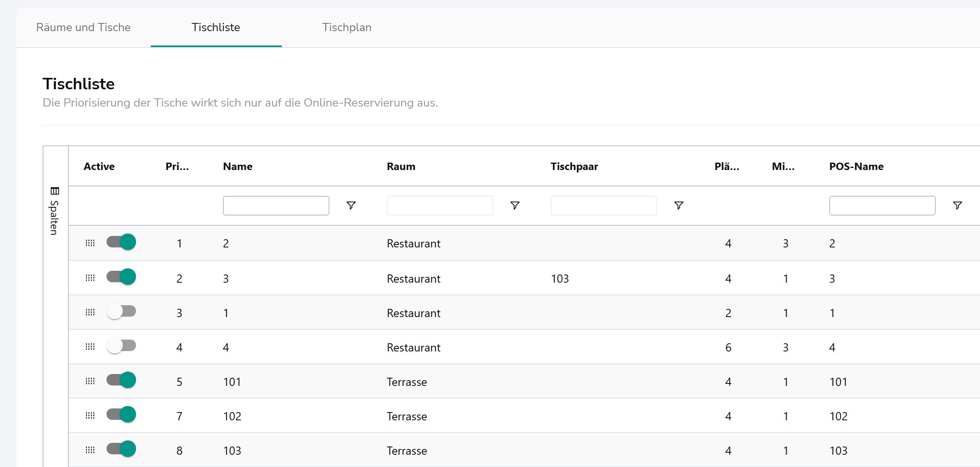The height and width of the screenshot is (467, 980).
Task: Open the Tischpaar column filter menu
Action: (x=678, y=205)
